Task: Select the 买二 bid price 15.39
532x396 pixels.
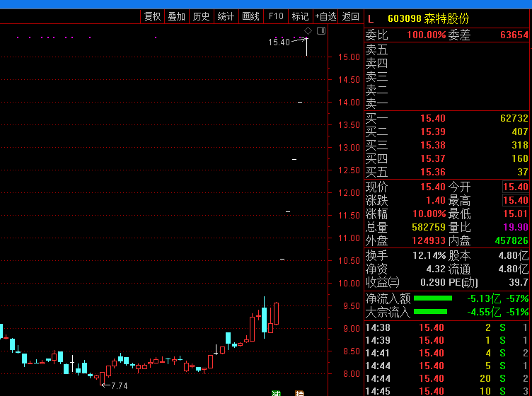Action: tap(432, 132)
